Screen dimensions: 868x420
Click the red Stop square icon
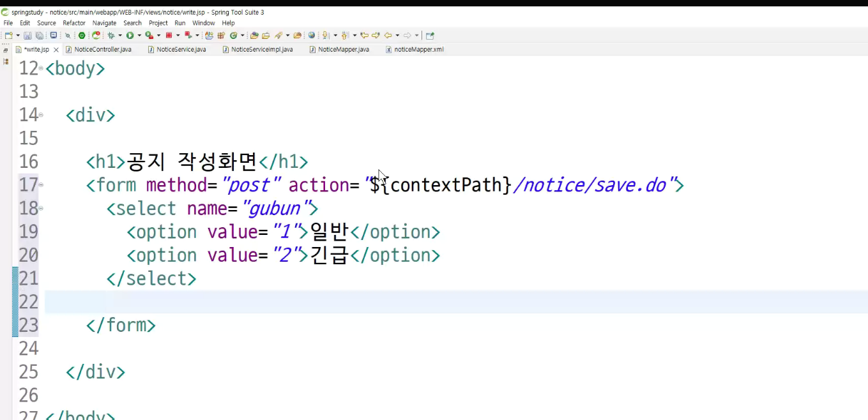tap(169, 35)
